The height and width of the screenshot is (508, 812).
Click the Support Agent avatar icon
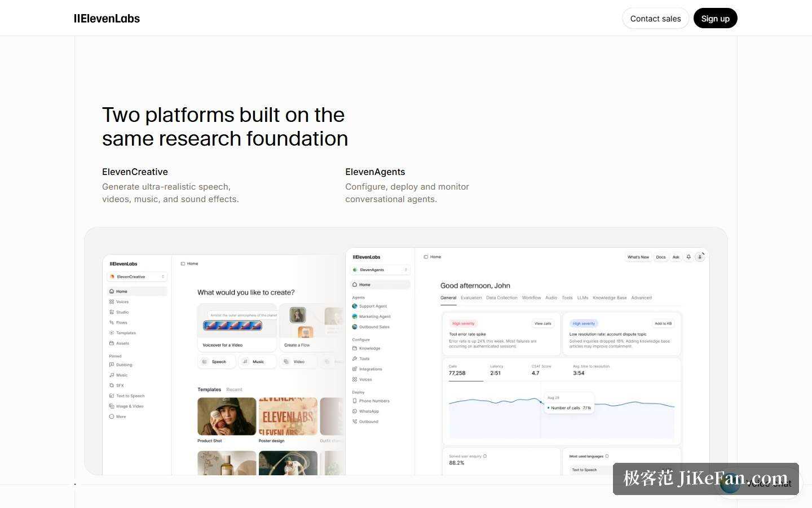tap(355, 306)
